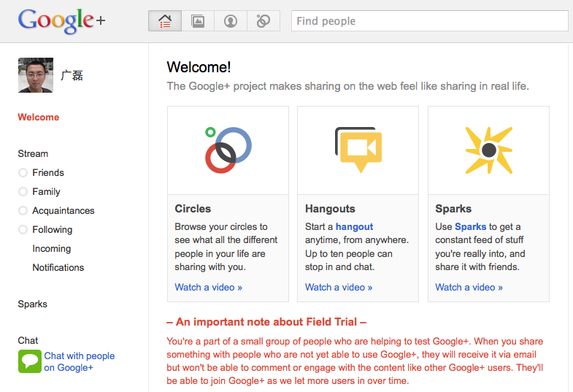Open the Home stream icon

pyautogui.click(x=165, y=21)
